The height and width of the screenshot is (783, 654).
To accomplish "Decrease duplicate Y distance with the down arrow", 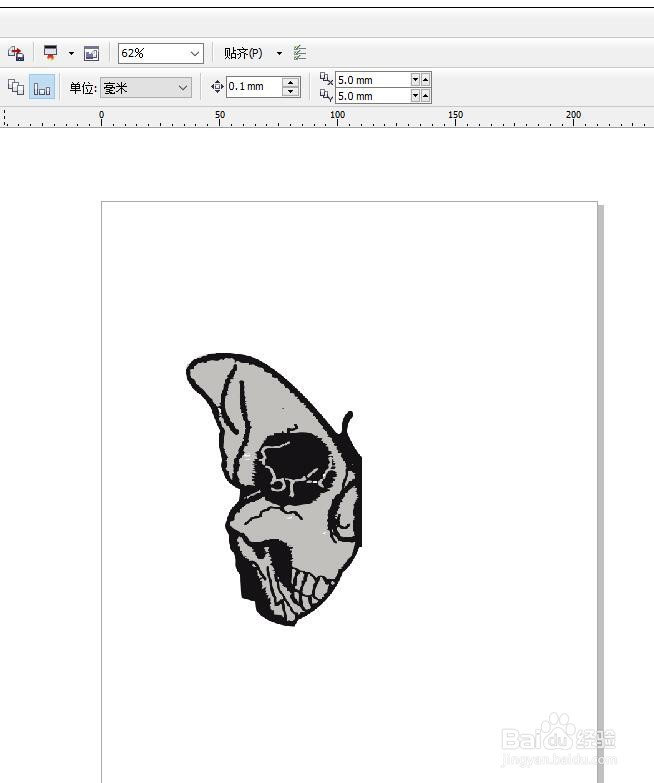I will click(415, 96).
